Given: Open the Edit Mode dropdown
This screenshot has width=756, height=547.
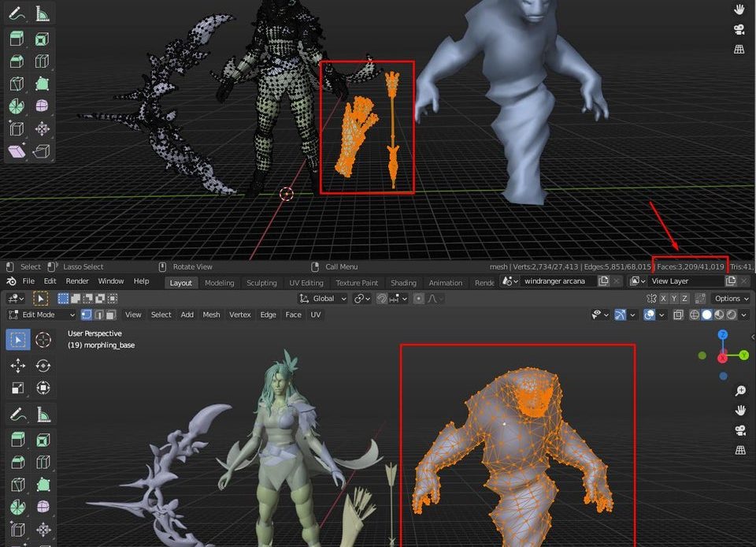Looking at the screenshot, I should (38, 314).
